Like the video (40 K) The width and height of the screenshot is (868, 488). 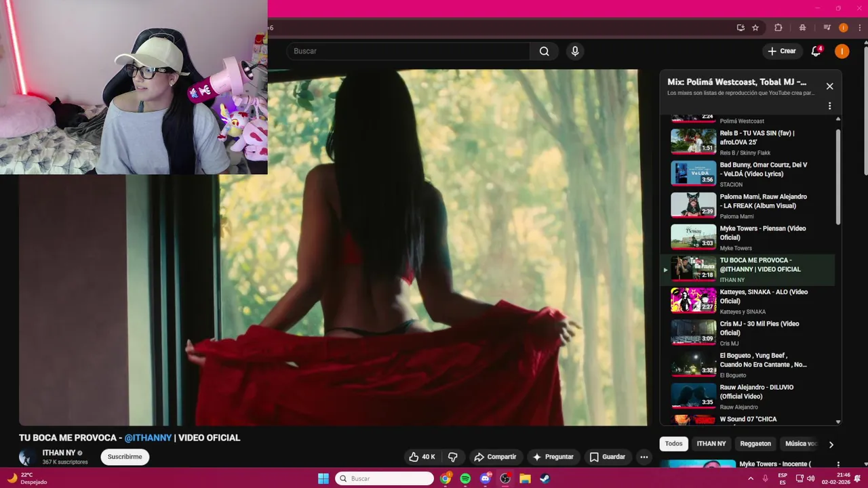(422, 457)
